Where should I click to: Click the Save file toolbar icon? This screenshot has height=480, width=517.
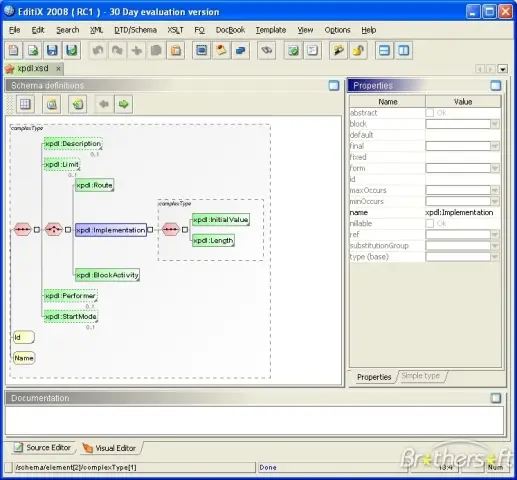pyautogui.click(x=52, y=50)
